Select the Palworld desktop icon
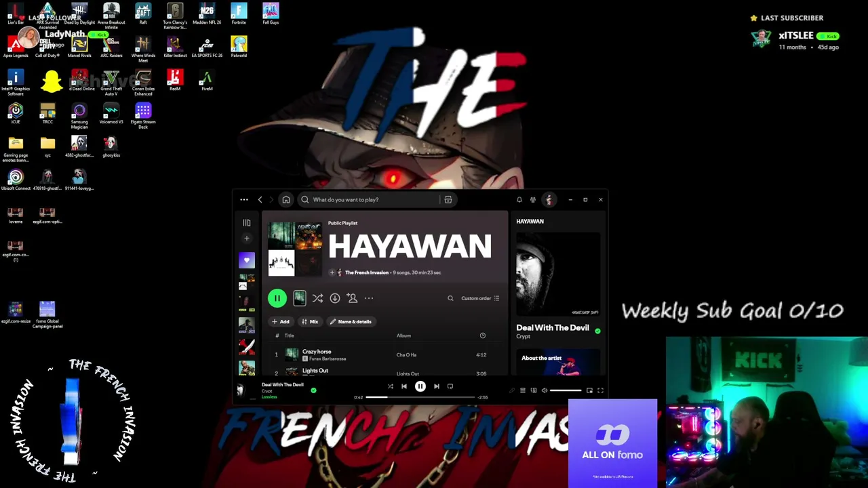 239,47
